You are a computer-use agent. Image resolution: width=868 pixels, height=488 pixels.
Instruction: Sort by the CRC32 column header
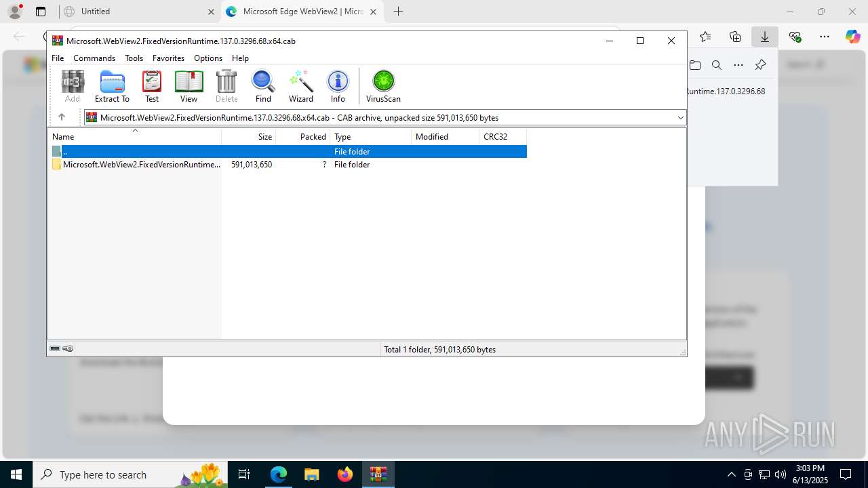(x=503, y=136)
